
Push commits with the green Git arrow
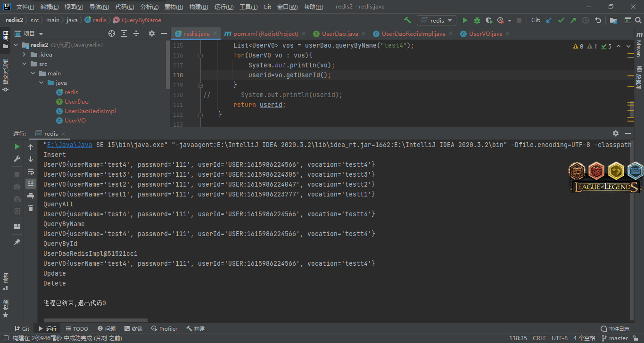click(573, 20)
